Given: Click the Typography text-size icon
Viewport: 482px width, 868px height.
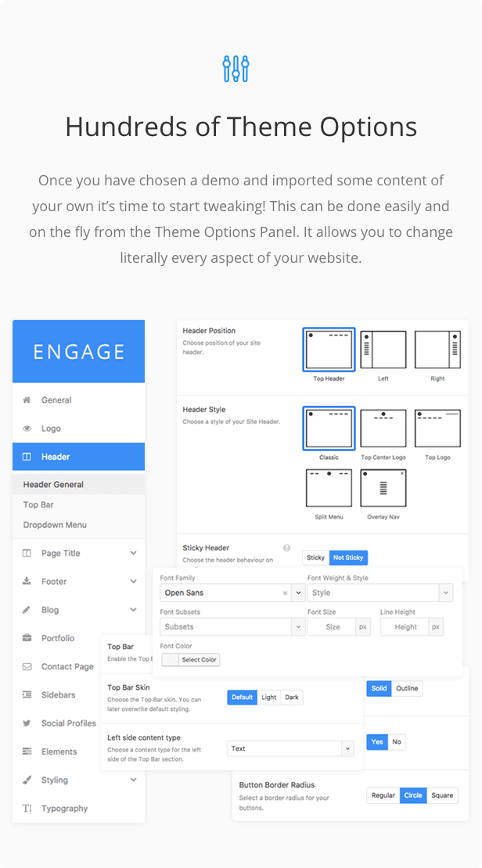Looking at the screenshot, I should [x=27, y=809].
